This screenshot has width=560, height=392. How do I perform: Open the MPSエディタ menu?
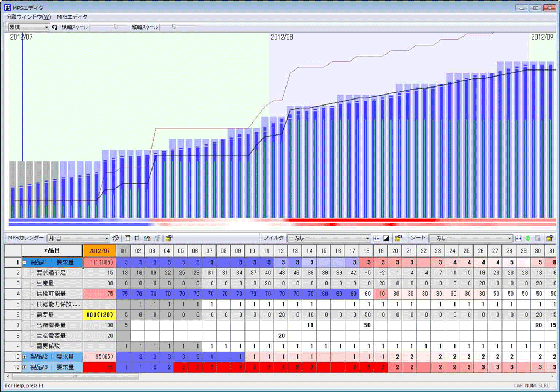click(72, 17)
